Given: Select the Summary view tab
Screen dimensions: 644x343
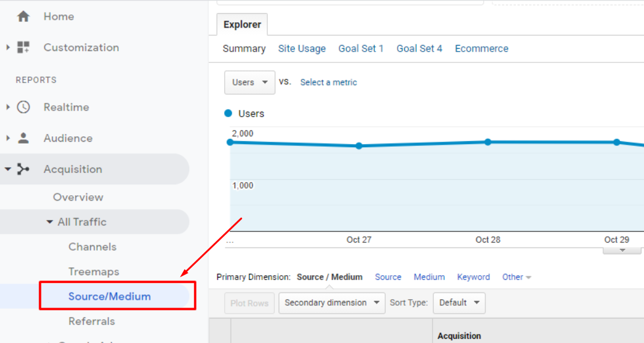Looking at the screenshot, I should pyautogui.click(x=244, y=49).
